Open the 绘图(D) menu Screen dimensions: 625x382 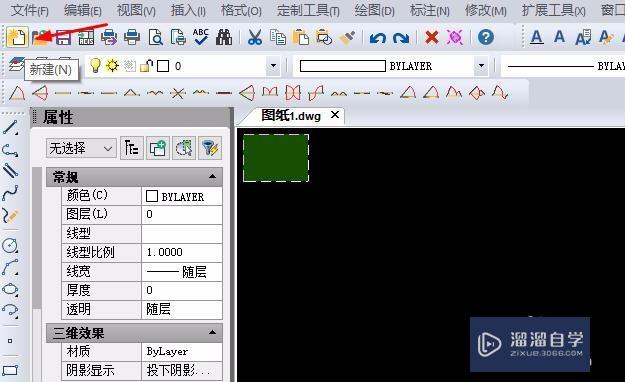coord(374,10)
